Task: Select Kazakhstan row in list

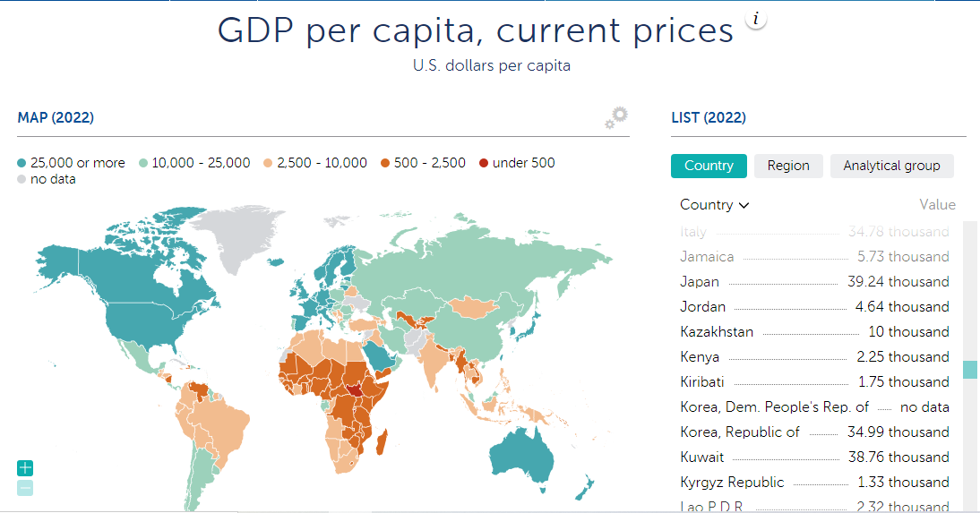Action: point(717,331)
